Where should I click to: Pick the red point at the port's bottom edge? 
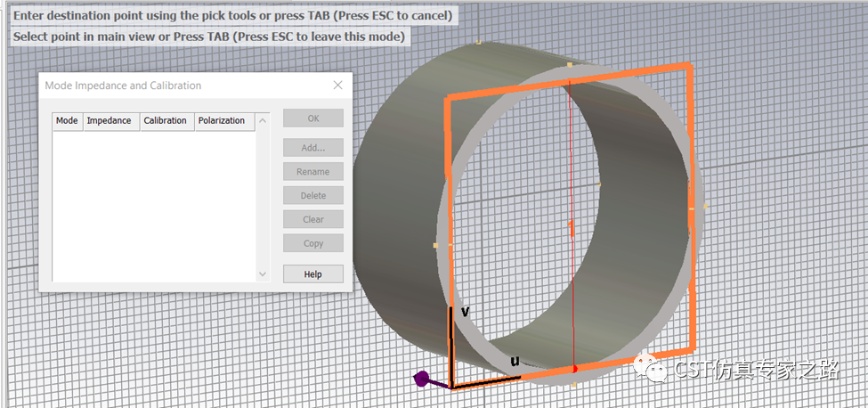click(574, 368)
